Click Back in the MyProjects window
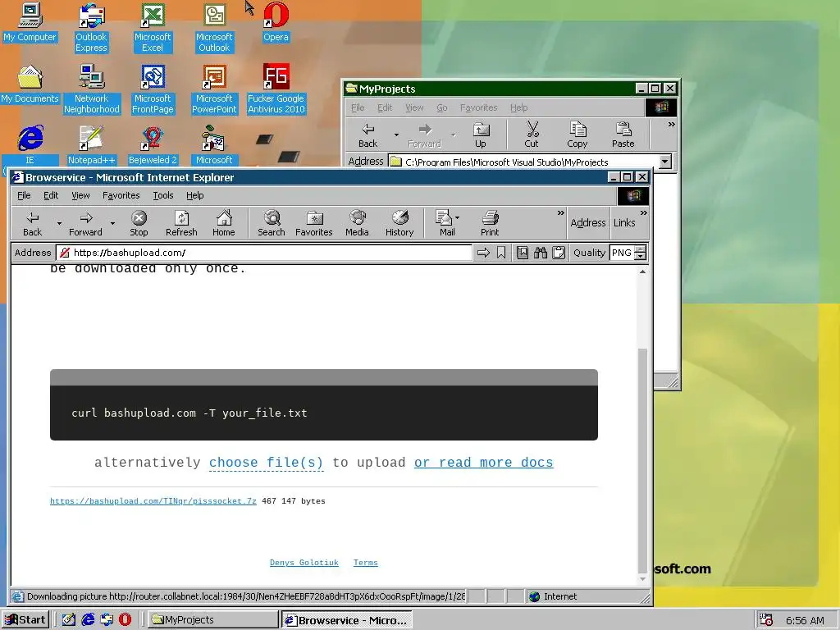This screenshot has width=840, height=630. 368,135
